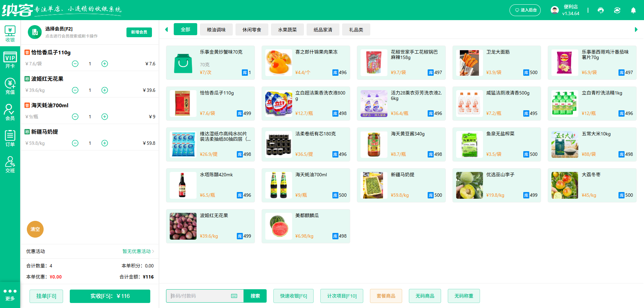This screenshot has height=308, width=644.
Task: Open the VIP 开卡 sidebar icon
Action: [x=10, y=60]
